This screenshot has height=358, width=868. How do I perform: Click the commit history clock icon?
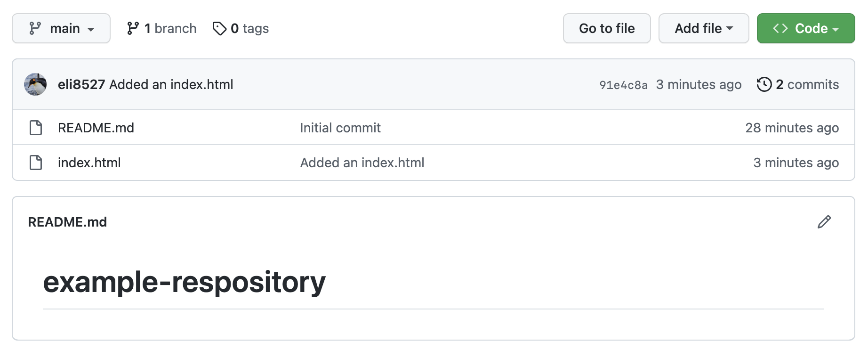pos(764,85)
